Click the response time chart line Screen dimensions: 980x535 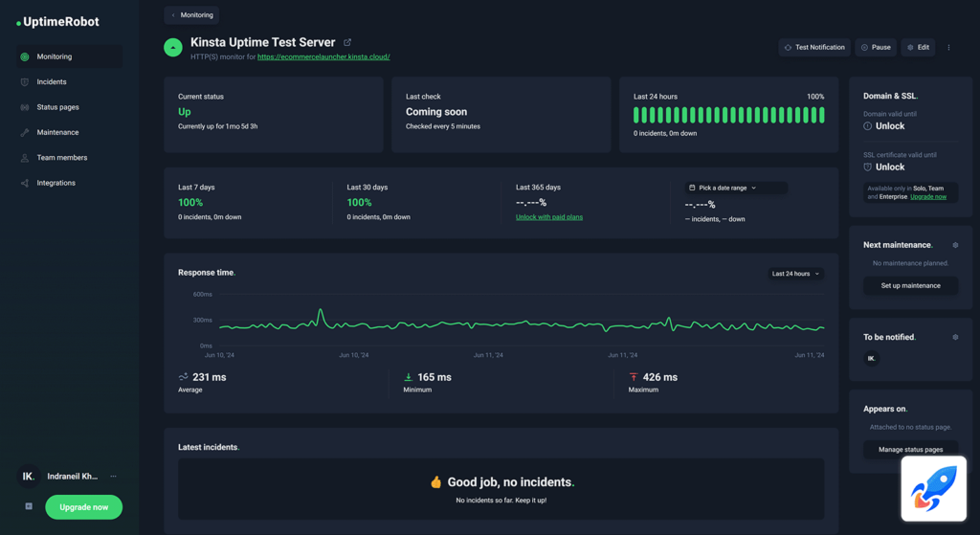pos(522,324)
